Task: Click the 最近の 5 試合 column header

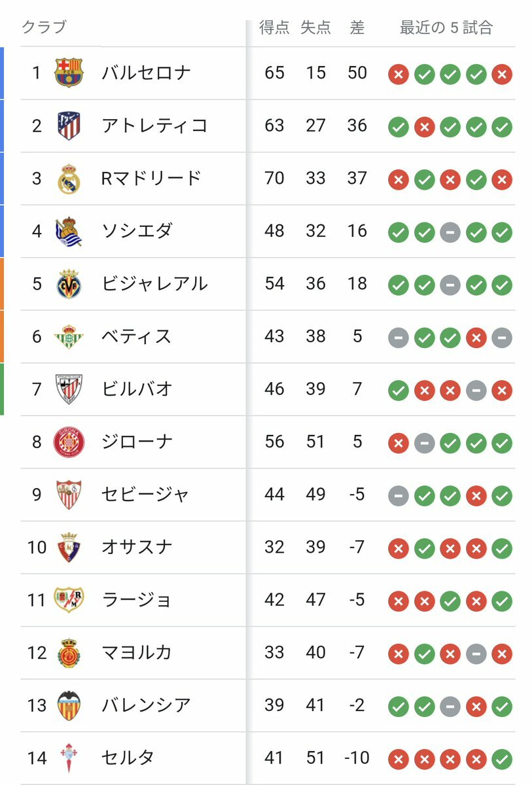Action: click(x=446, y=27)
